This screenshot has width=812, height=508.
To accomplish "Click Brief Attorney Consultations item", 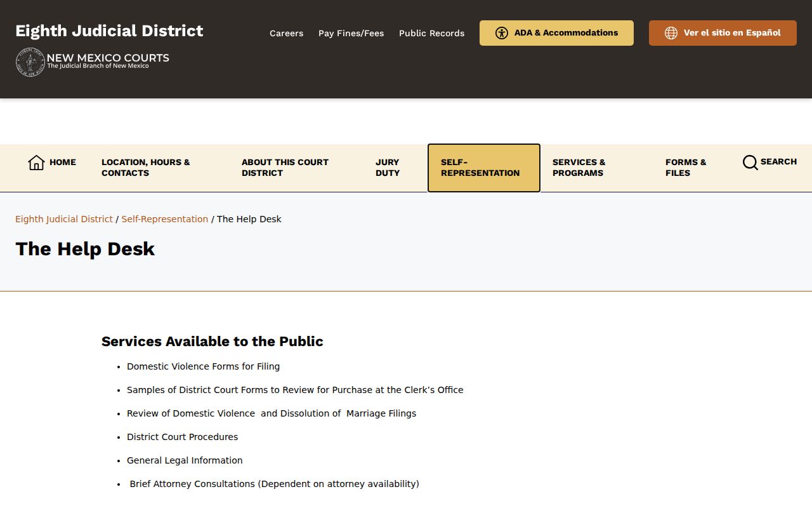I will coord(274,484).
